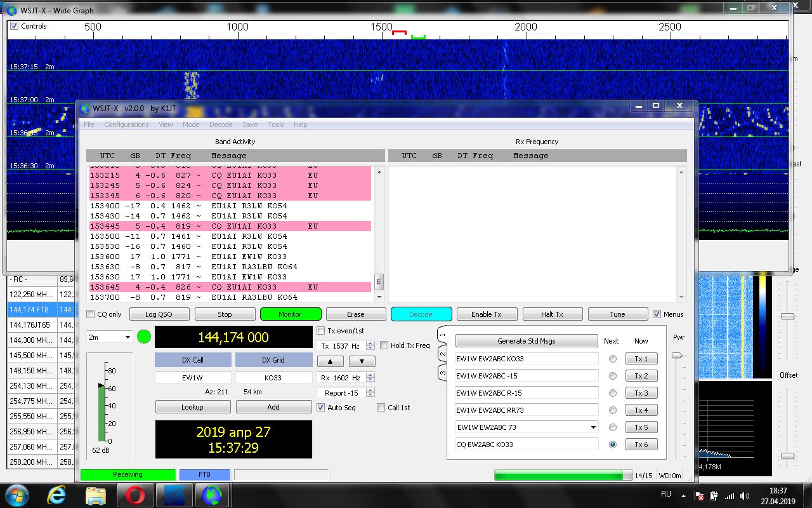Open the Opera browser taskbar icon

pyautogui.click(x=134, y=494)
